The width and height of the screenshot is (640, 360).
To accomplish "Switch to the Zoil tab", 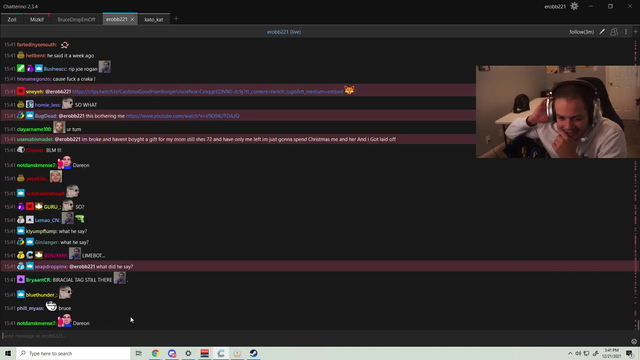I will click(12, 19).
